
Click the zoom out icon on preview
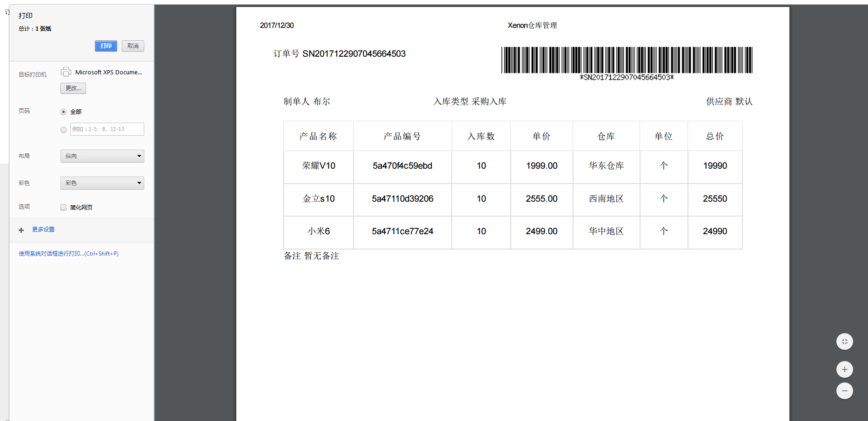(845, 391)
